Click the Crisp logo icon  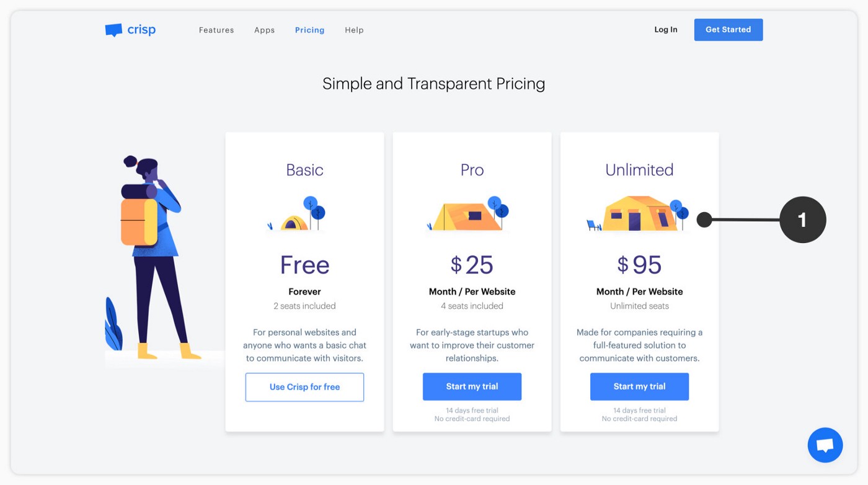(x=113, y=30)
